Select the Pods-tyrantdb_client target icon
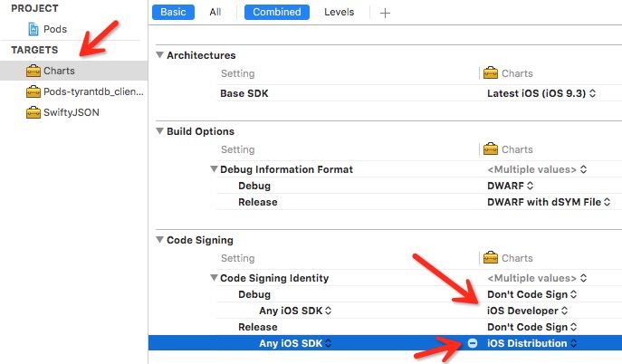Image resolution: width=622 pixels, height=364 pixels. (33, 91)
